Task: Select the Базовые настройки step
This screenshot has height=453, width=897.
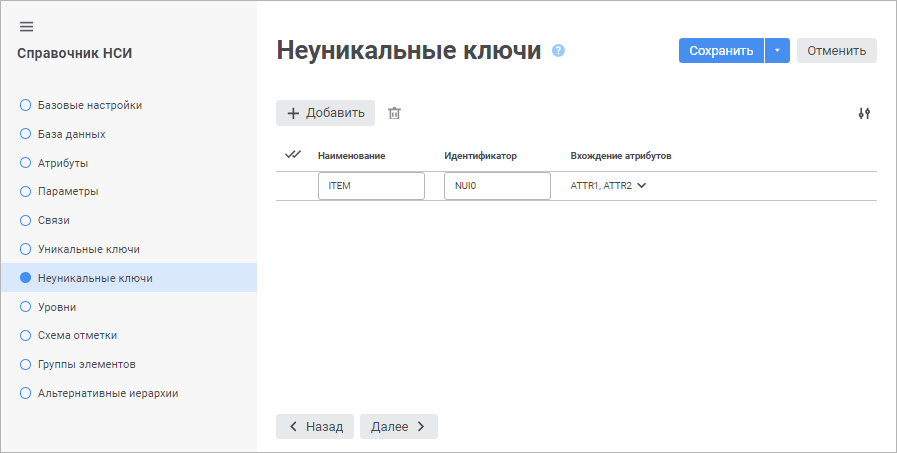Action: (x=89, y=105)
